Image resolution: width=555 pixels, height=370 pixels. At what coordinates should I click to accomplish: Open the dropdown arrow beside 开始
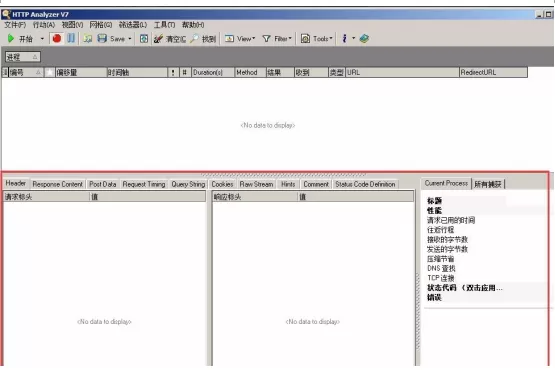click(x=42, y=39)
